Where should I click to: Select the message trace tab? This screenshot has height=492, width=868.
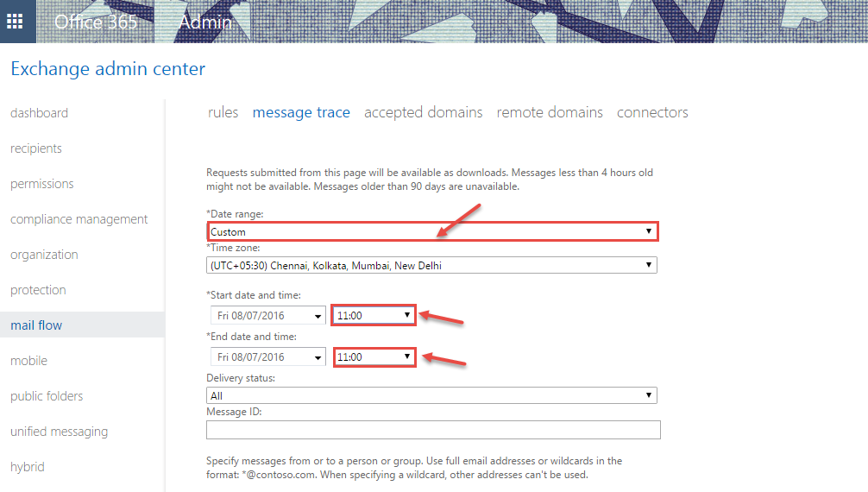(x=301, y=112)
